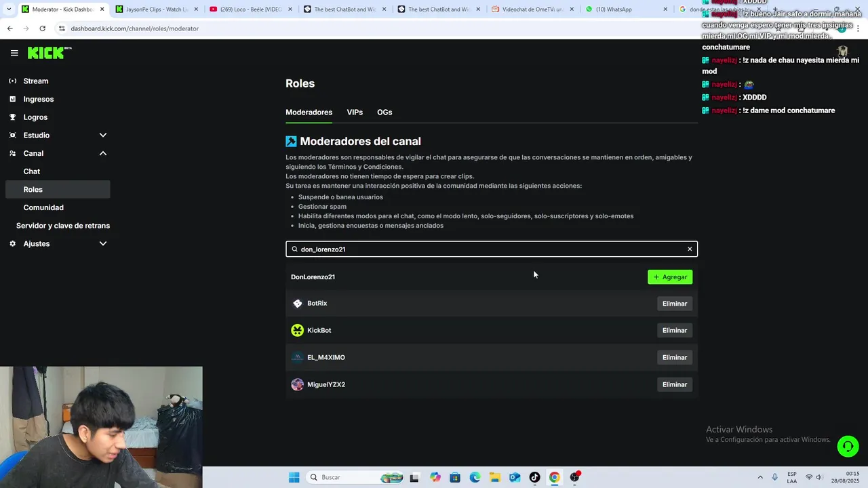The image size is (868, 488).
Task: Open Chat under Canal
Action: click(x=31, y=171)
